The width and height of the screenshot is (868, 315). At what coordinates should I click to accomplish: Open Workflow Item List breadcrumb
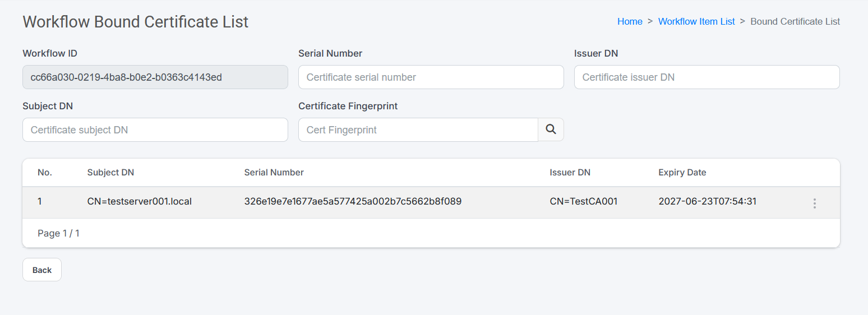pyautogui.click(x=696, y=21)
